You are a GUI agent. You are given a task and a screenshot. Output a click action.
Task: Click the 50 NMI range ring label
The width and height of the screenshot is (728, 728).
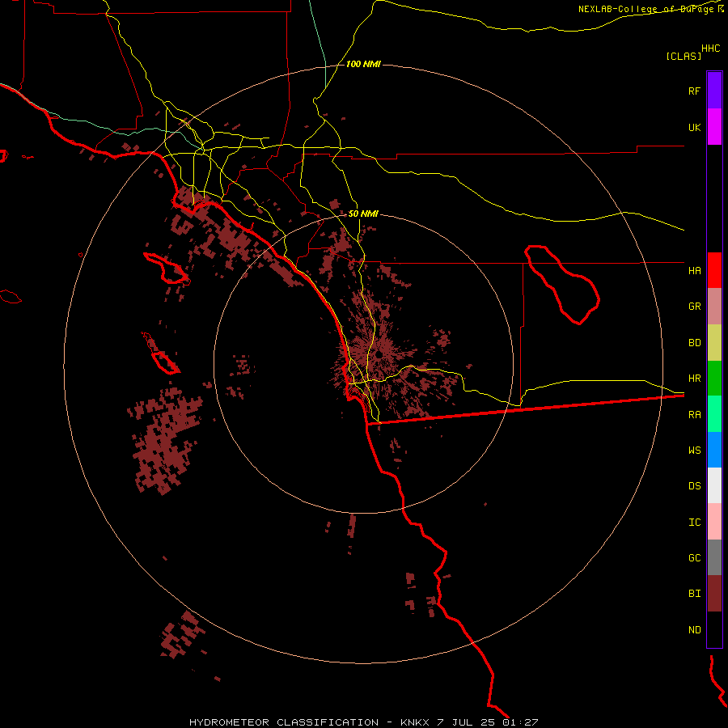pyautogui.click(x=363, y=214)
